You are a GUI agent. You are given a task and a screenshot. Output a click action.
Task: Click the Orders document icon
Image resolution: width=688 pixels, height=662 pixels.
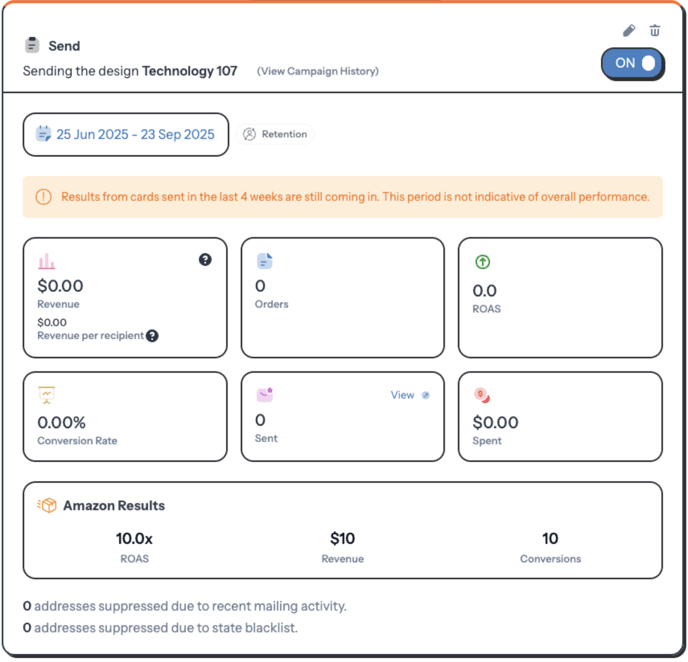[264, 261]
